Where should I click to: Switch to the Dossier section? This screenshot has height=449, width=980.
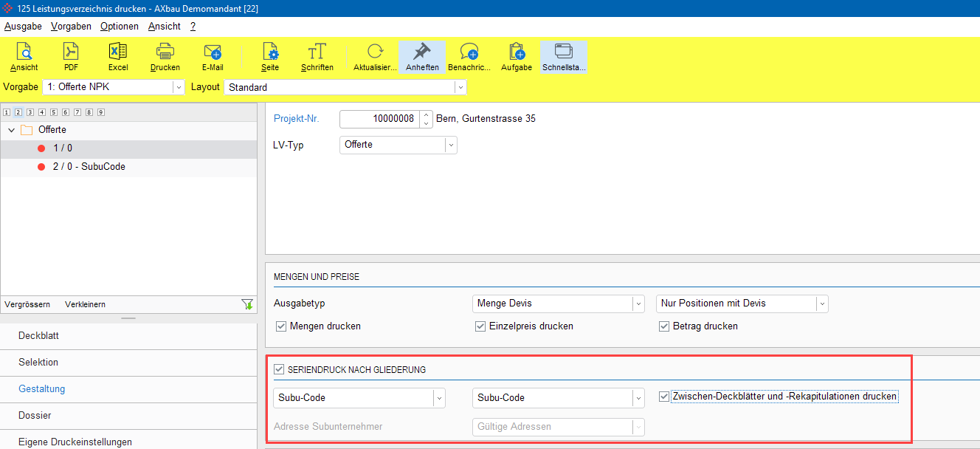coord(128,416)
